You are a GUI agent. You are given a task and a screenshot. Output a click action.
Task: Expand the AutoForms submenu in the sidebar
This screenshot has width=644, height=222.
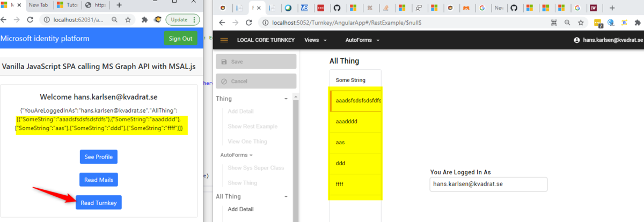(x=236, y=155)
